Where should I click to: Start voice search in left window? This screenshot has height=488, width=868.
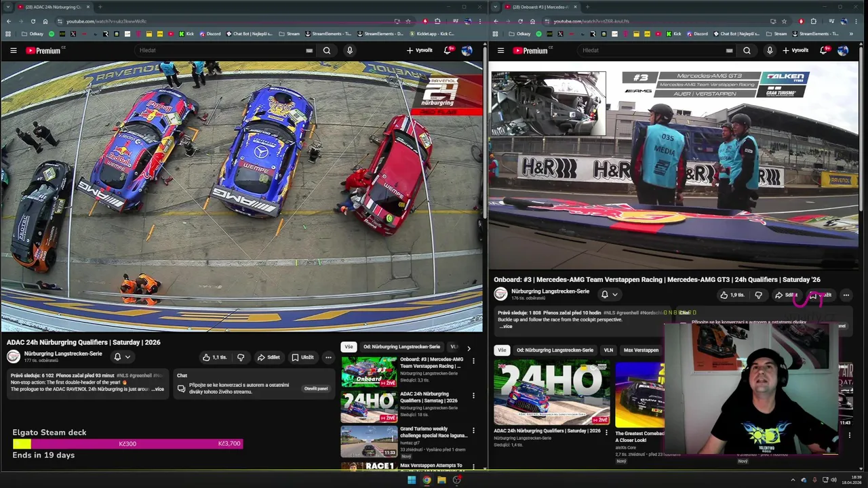[x=350, y=50]
